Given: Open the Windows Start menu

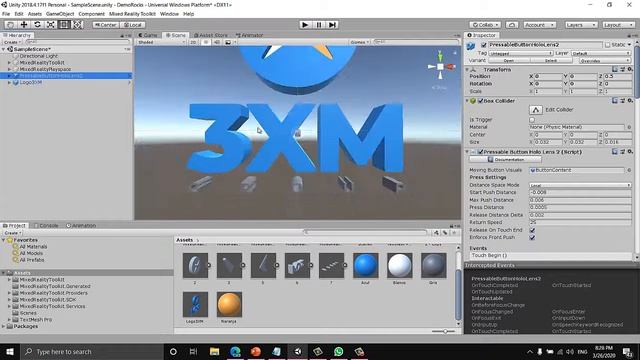Looking at the screenshot, I should [x=9, y=351].
